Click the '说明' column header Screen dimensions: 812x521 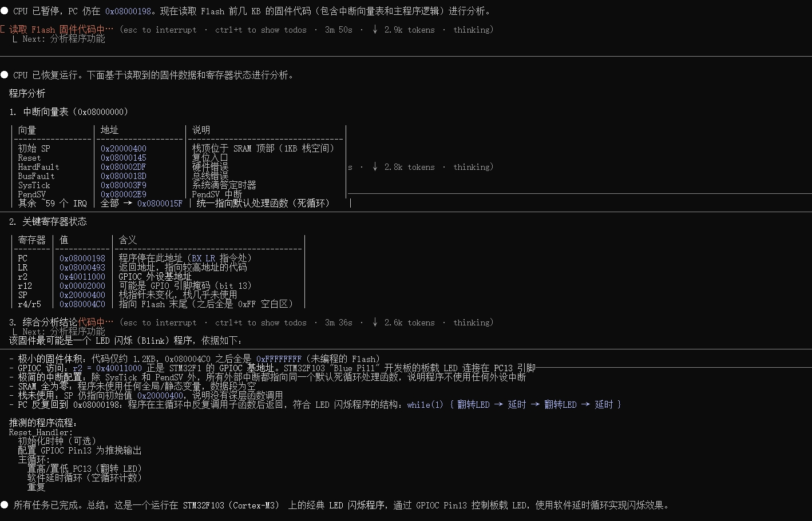(201, 130)
